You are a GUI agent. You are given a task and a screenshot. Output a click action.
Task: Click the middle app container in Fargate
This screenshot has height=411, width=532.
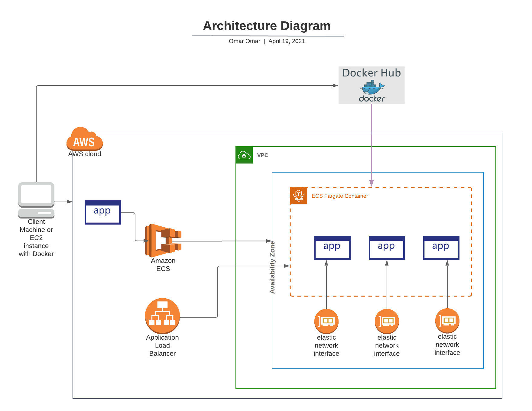pos(387,247)
